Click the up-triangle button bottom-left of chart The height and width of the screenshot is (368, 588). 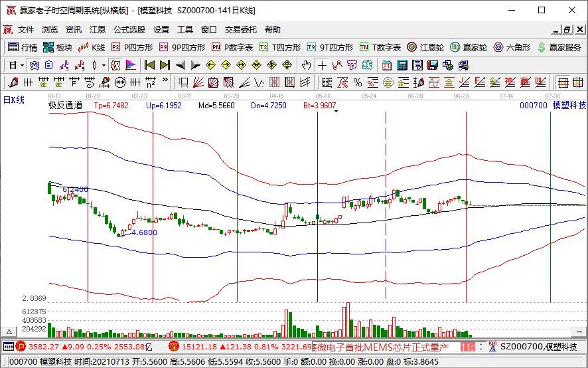pos(10,332)
